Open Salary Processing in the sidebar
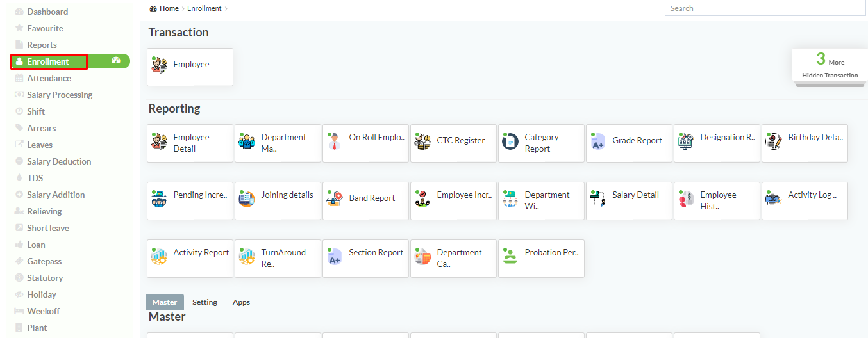868x338 pixels. (x=60, y=95)
